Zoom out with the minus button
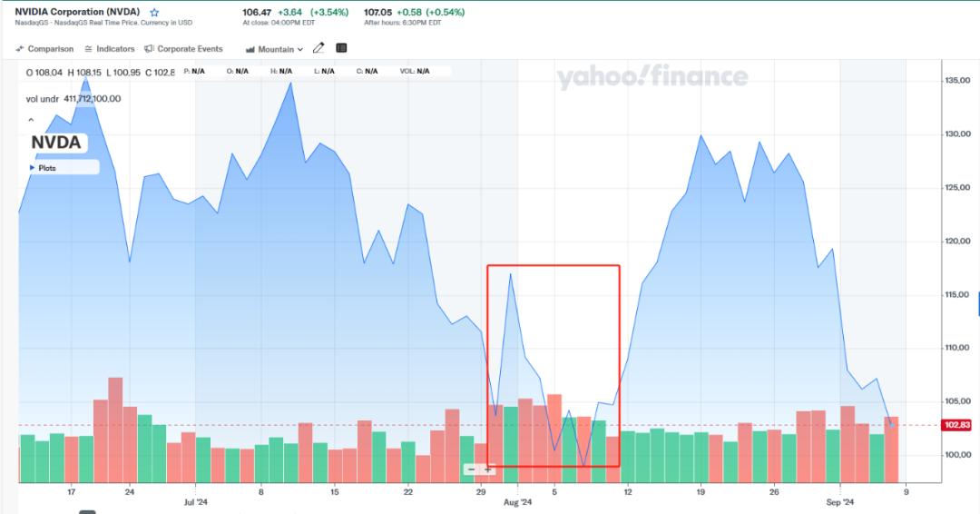 coord(471,470)
